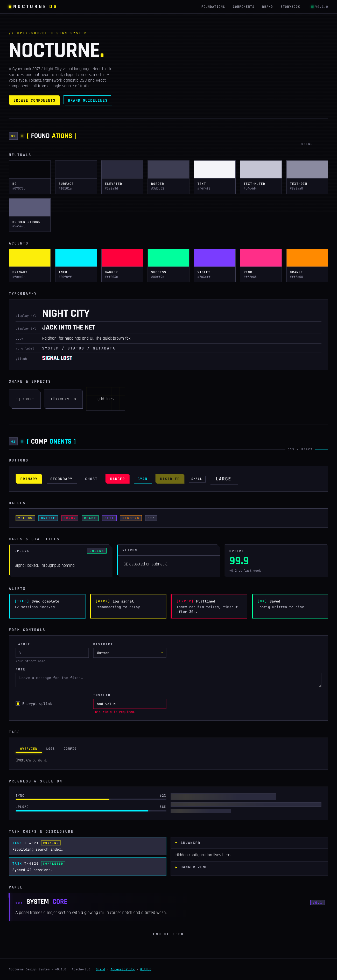The image size is (337, 980).
Task: Click the Nocturne DS logo
Action: (33, 6)
